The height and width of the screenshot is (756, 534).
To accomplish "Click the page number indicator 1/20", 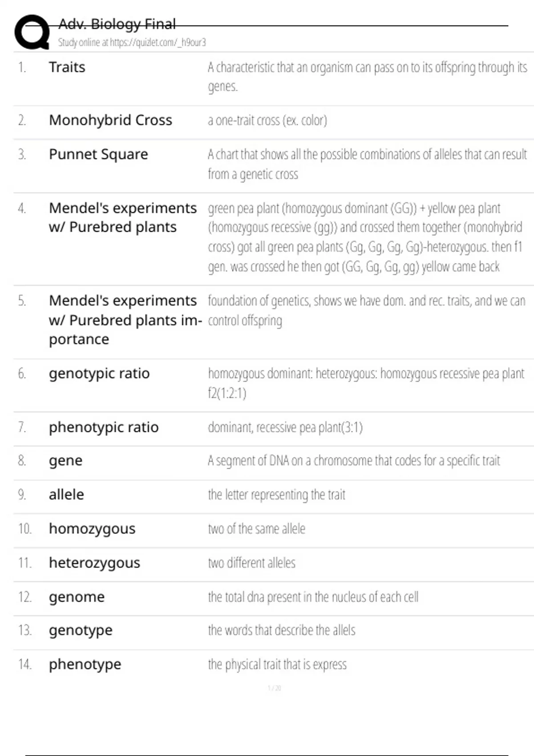I will 274,688.
